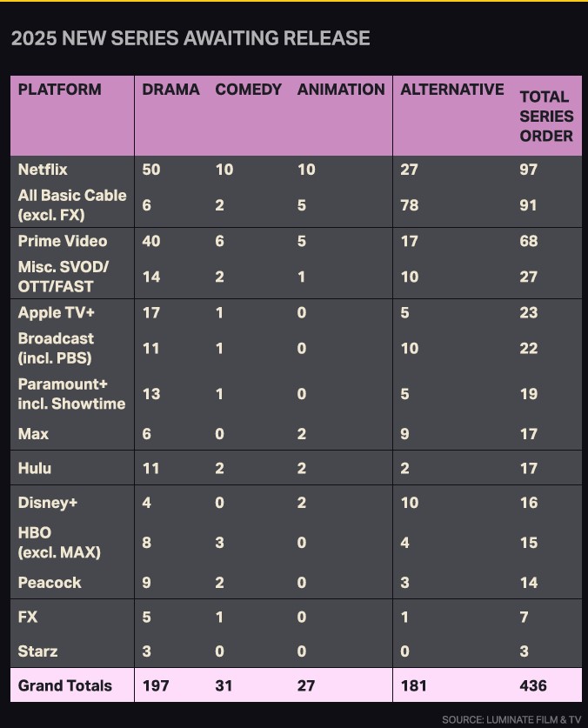This screenshot has height=728, width=588.
Task: Select the Prime Video row label
Action: pyautogui.click(x=63, y=241)
